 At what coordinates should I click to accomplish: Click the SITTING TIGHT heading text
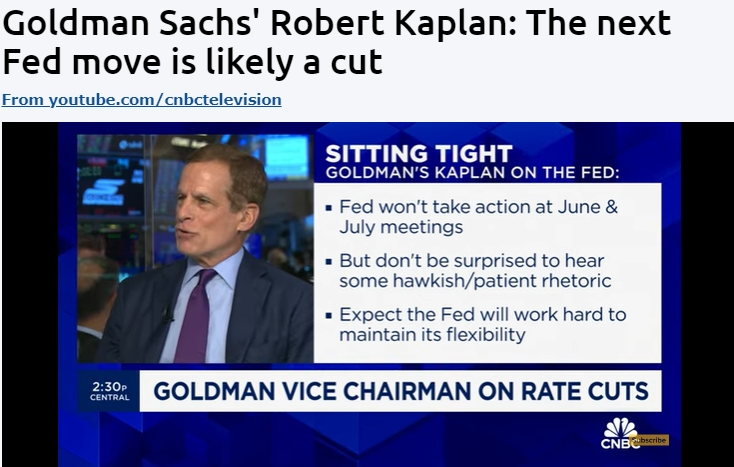[x=418, y=153]
